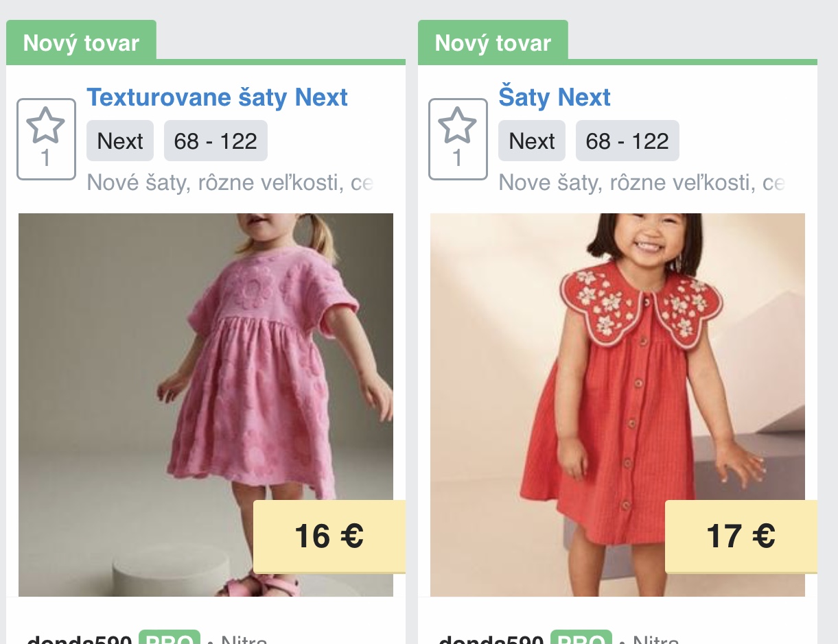Click the PRO badge below the pink dress
Screen dimensions: 838x644
point(170,639)
